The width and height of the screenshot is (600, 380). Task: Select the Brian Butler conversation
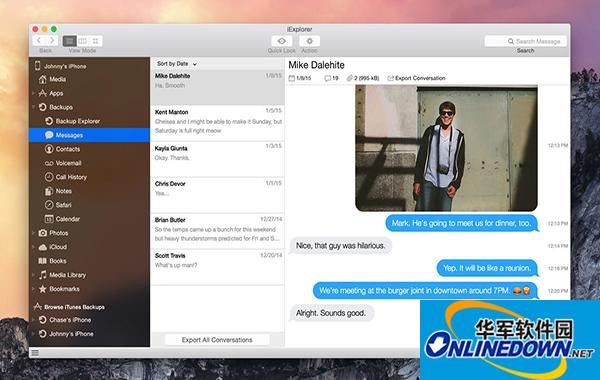click(x=218, y=231)
